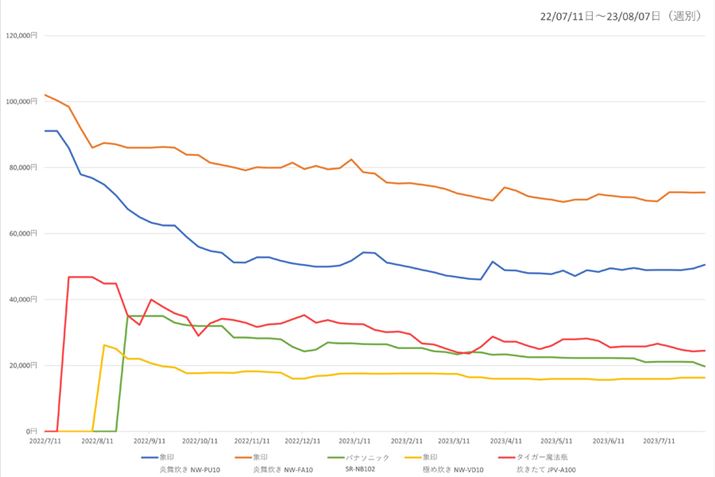Click the red タイガー魔法瓶 legend marker
The width and height of the screenshot is (715, 477).
518,455
